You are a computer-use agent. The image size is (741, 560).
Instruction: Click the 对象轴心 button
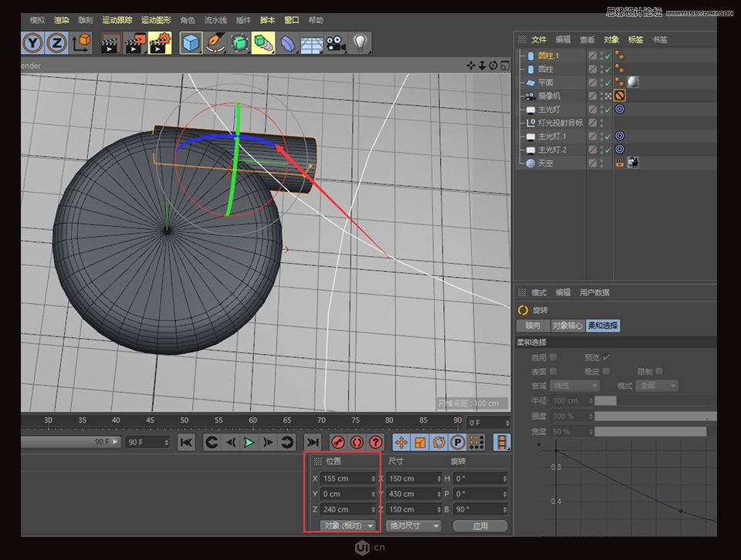point(568,326)
